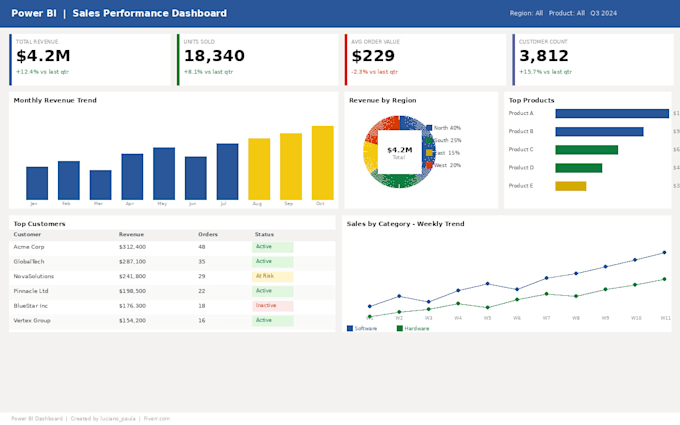The height and width of the screenshot is (425, 680).
Task: Select the Acme Corp customer row
Action: tap(172, 247)
